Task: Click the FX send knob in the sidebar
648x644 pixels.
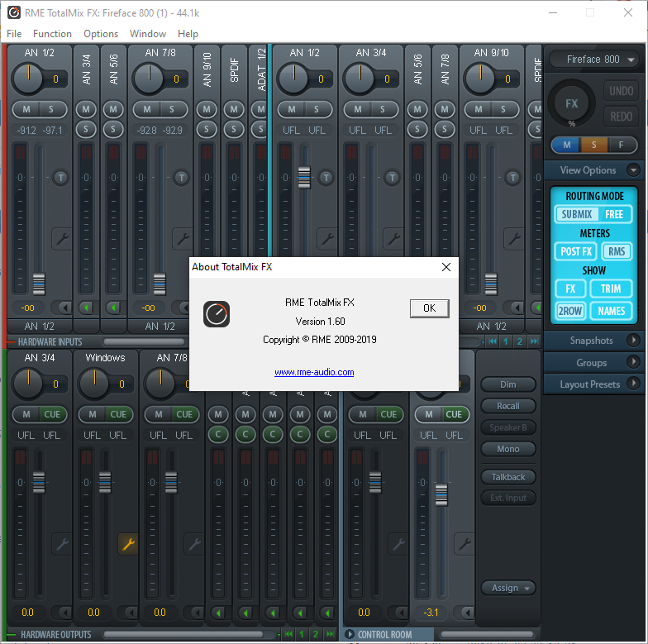Action: (x=572, y=103)
